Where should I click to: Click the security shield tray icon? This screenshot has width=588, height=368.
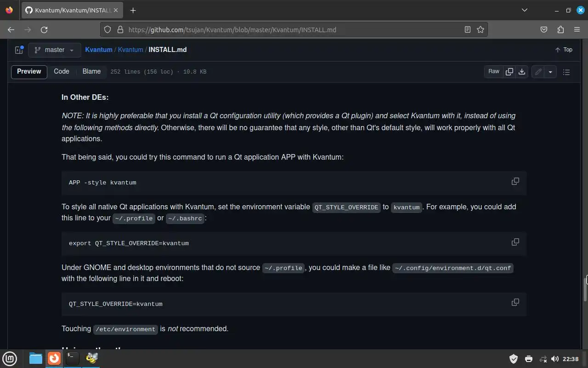coord(514,359)
